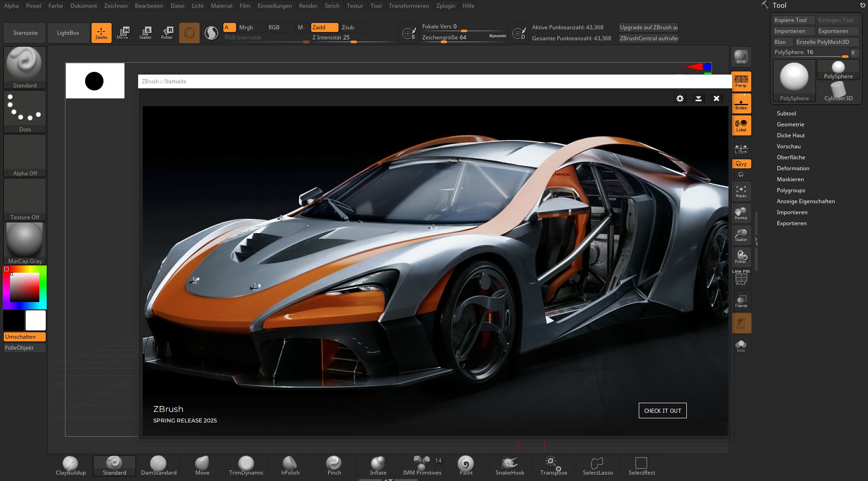The height and width of the screenshot is (481, 868).
Task: Select the SelectLasso tool
Action: pyautogui.click(x=597, y=465)
